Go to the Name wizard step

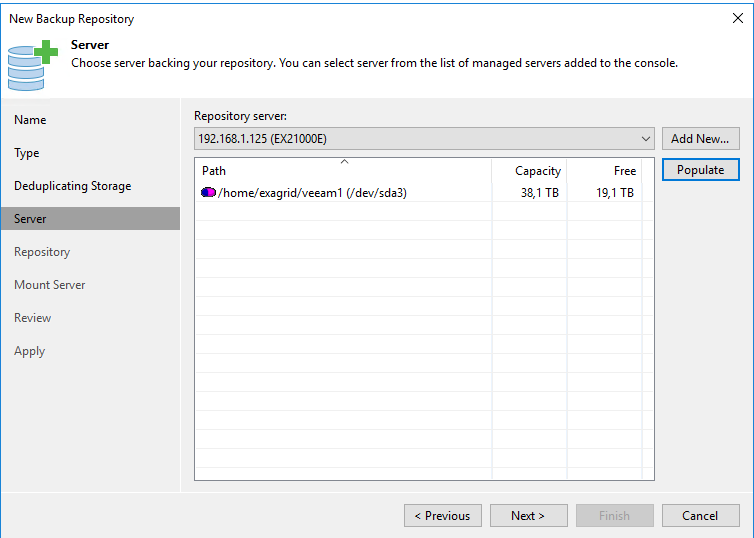pyautogui.click(x=30, y=120)
